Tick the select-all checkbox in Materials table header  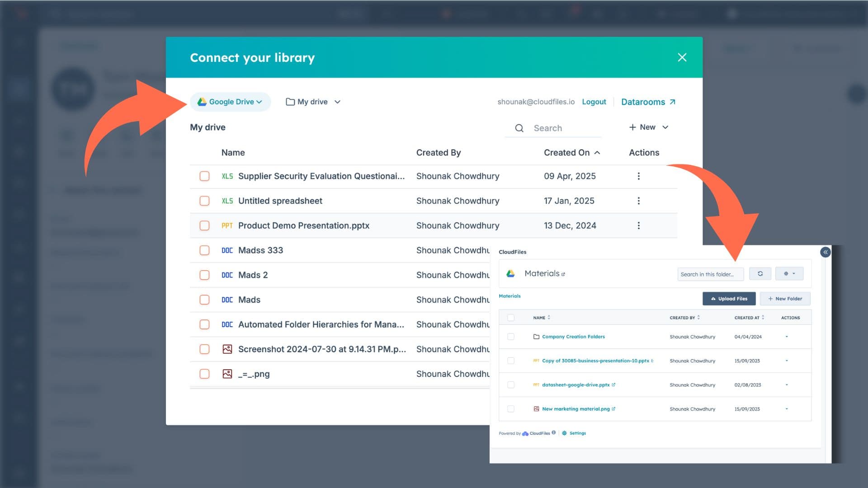click(x=511, y=318)
